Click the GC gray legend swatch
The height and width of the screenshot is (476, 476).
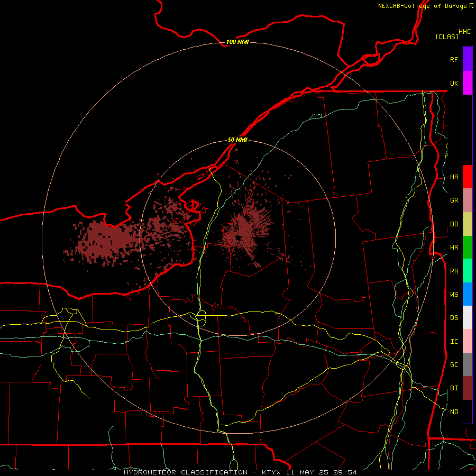(x=467, y=364)
